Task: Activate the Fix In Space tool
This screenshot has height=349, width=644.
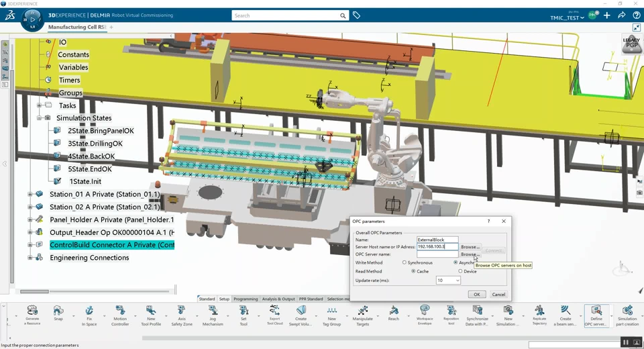Action: [89, 315]
